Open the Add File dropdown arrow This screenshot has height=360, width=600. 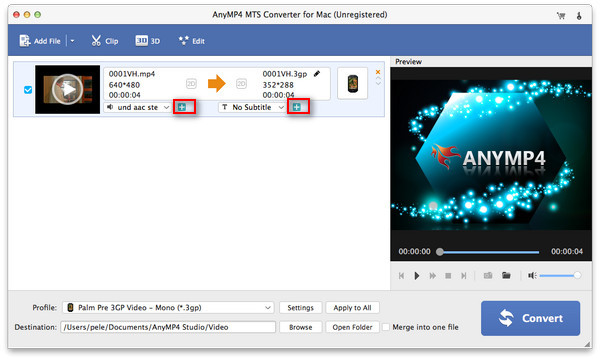click(x=72, y=41)
